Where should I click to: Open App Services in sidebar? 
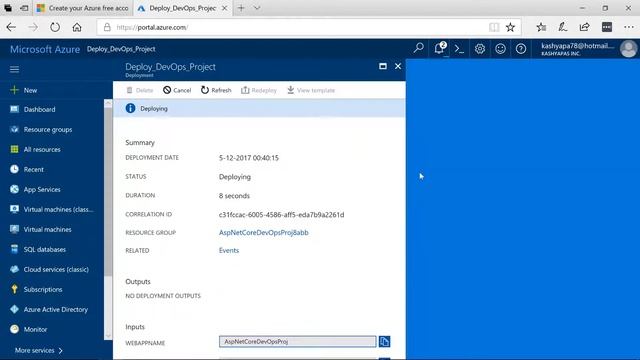click(42, 189)
